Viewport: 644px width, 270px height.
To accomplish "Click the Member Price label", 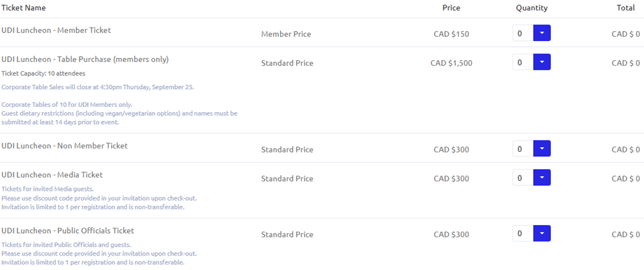I will (x=286, y=34).
